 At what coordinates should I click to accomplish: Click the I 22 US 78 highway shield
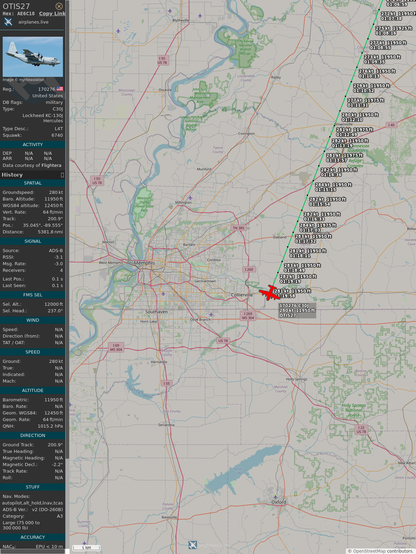click(x=361, y=429)
